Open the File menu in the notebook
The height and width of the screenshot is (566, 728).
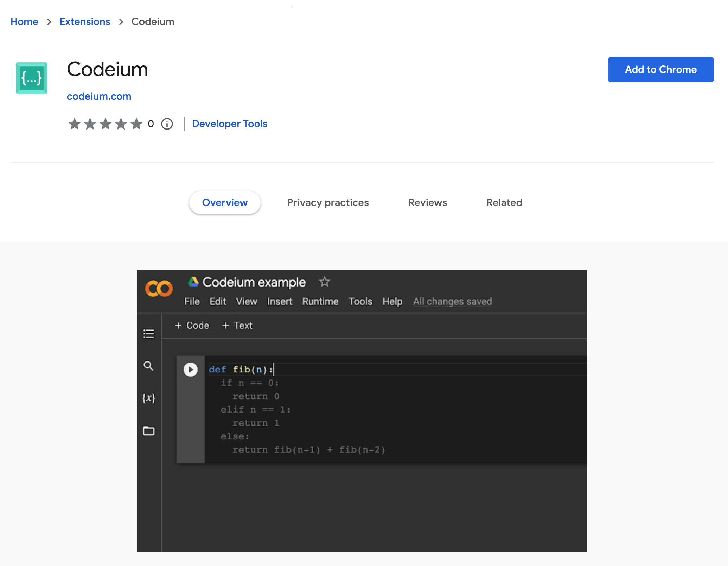192,301
